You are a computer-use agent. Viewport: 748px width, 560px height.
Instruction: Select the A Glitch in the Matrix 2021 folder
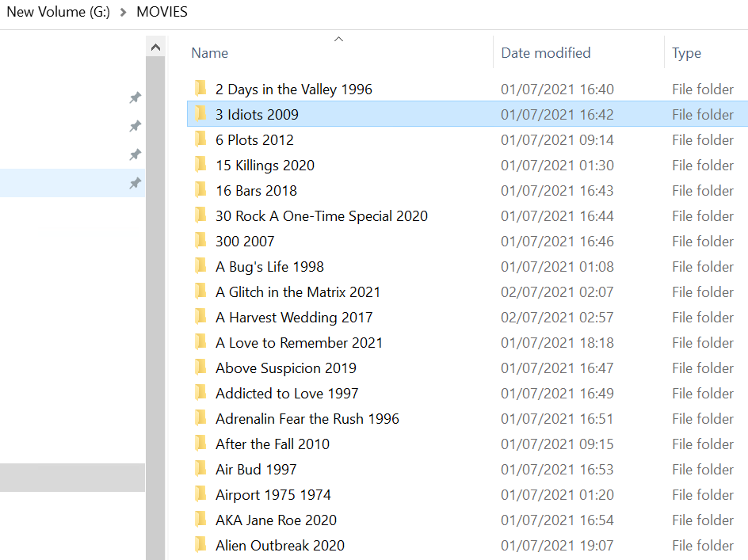(x=298, y=291)
